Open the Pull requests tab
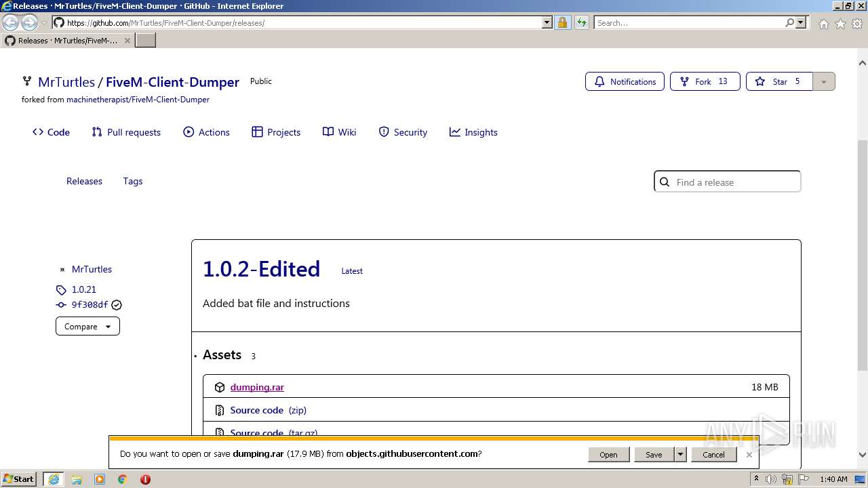Image resolution: width=868 pixels, height=488 pixels. coord(126,132)
